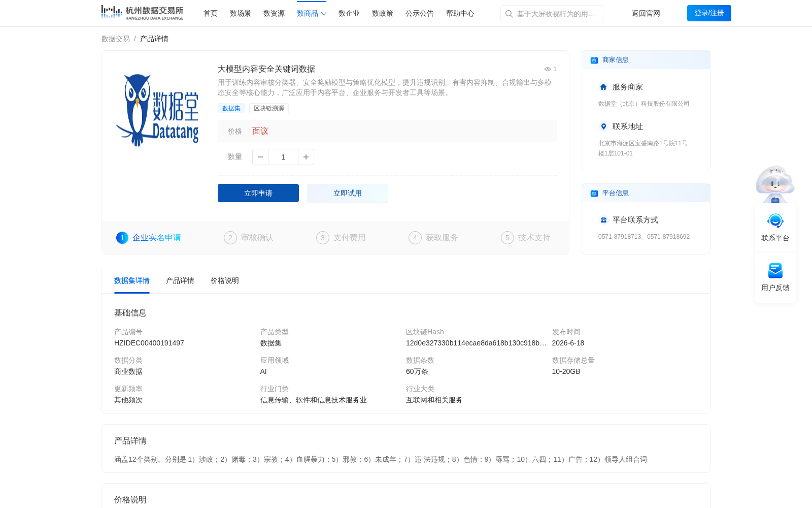Click the 登录/注册 button
This screenshot has height=508, width=812.
click(709, 13)
